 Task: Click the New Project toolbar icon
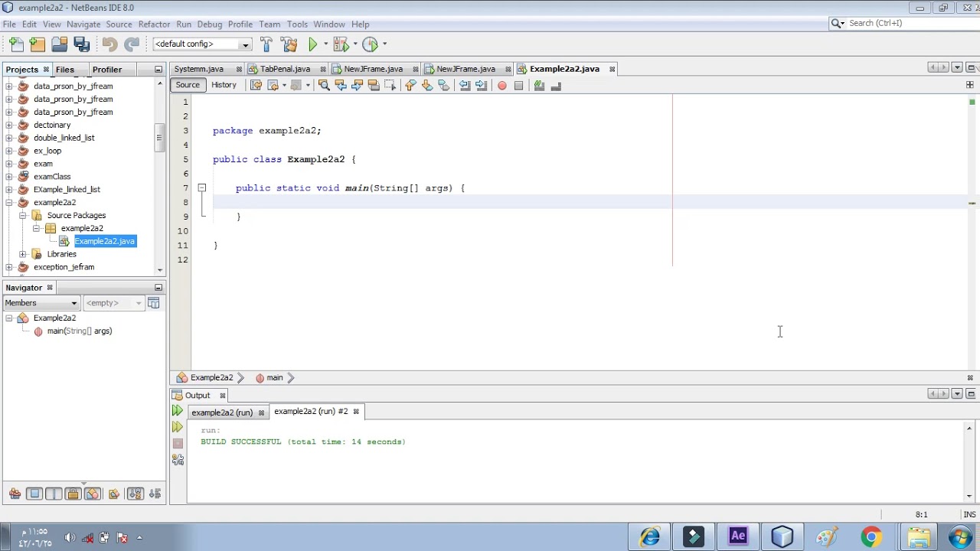pos(38,44)
